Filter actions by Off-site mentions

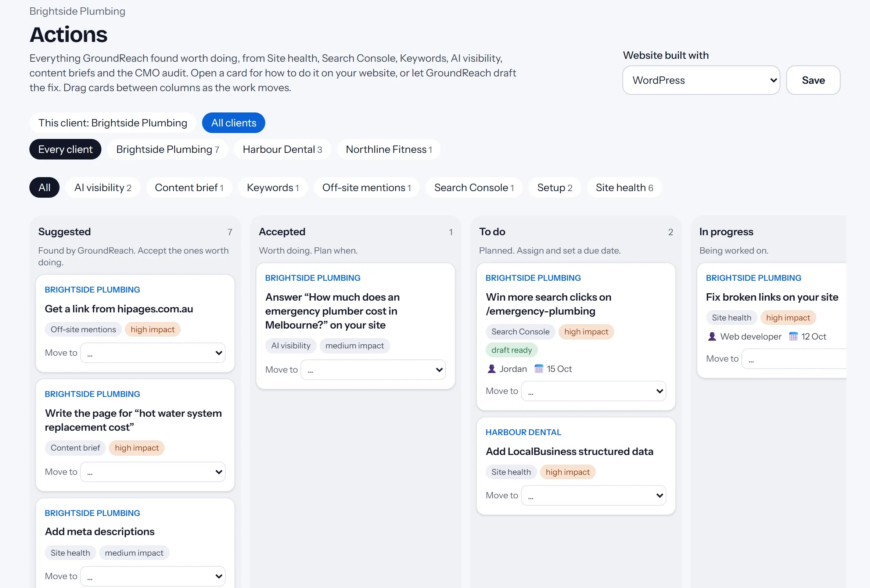367,188
